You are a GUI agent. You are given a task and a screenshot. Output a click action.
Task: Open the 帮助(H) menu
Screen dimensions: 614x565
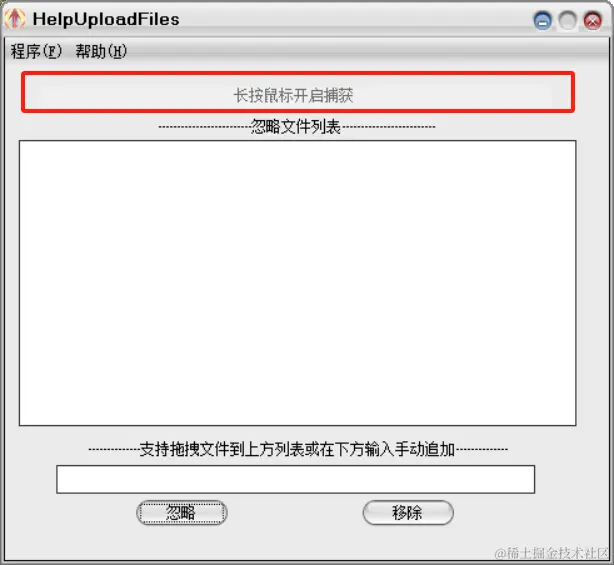101,51
